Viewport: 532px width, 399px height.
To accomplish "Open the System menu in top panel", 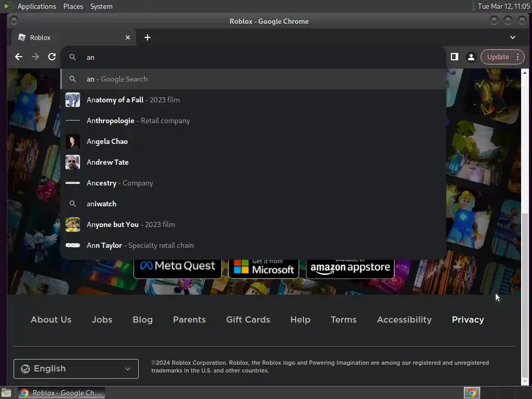I will tap(101, 6).
